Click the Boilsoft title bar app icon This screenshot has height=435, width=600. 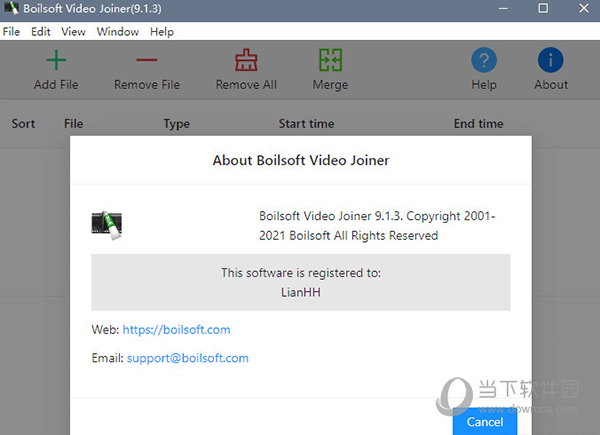point(11,8)
